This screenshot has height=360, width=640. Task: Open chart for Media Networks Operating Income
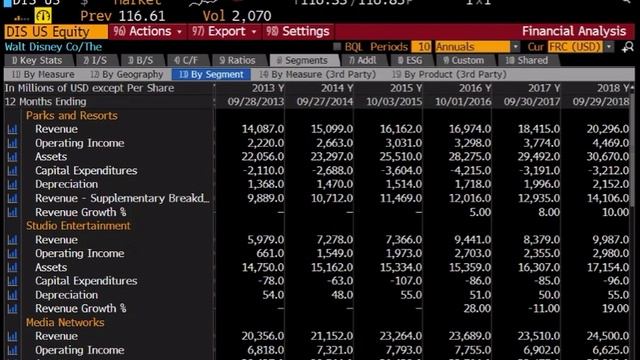point(13,350)
